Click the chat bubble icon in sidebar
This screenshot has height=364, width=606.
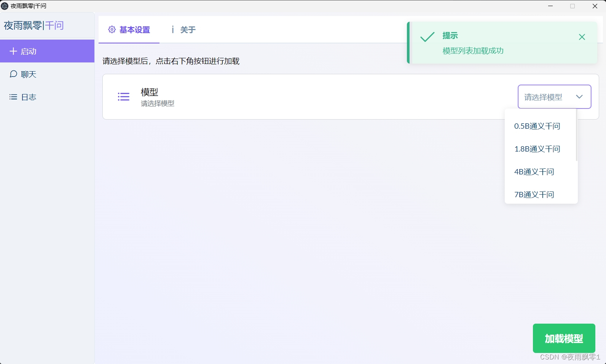coord(13,74)
